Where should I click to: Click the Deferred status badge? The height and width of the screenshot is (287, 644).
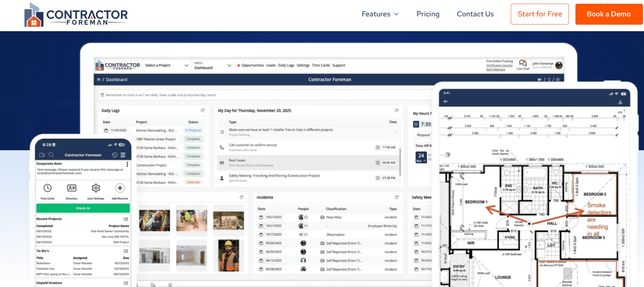coord(193,182)
